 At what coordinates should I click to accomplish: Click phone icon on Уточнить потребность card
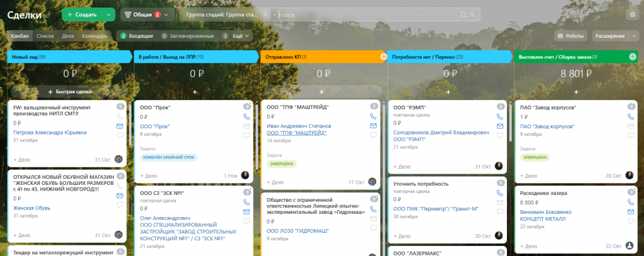[499, 192]
